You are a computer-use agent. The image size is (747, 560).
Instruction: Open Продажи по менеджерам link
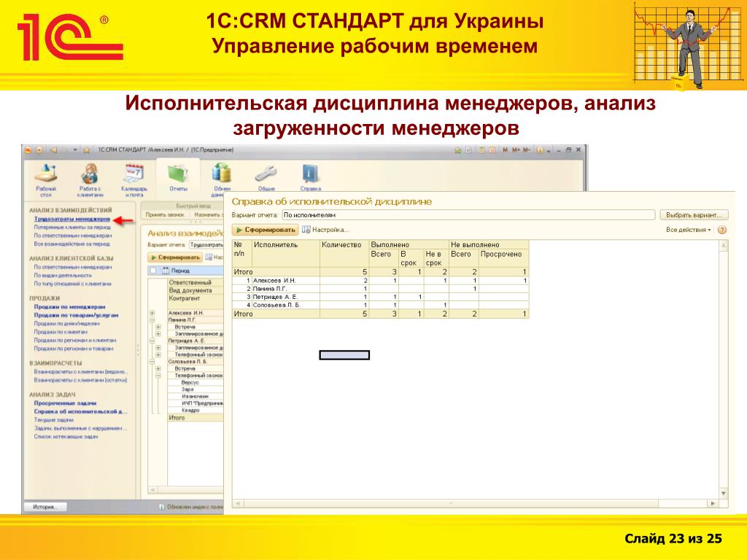point(69,307)
